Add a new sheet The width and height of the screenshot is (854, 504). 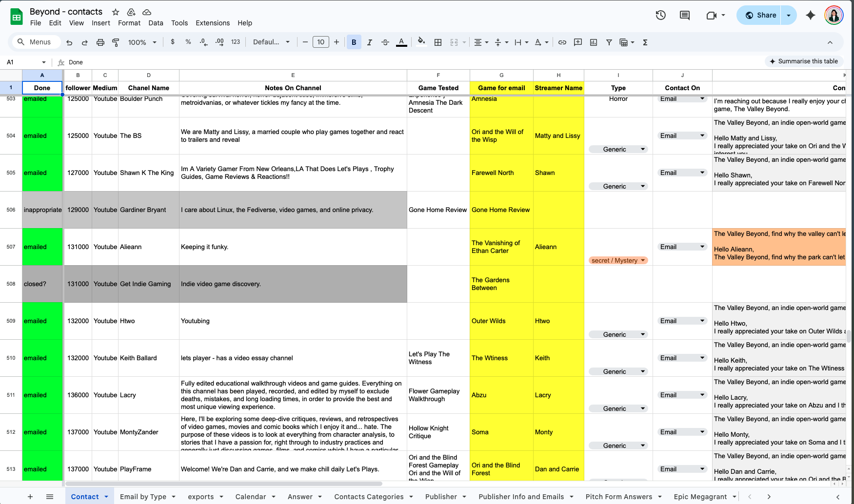[30, 497]
